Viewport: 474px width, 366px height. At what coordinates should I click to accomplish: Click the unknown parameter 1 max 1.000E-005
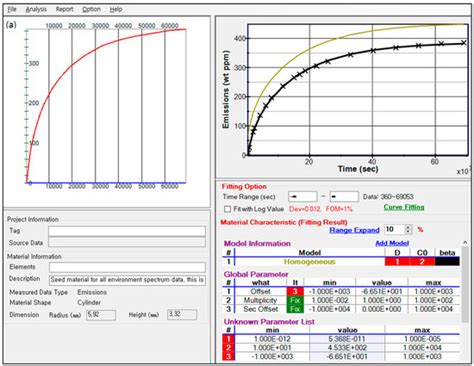pos(422,339)
